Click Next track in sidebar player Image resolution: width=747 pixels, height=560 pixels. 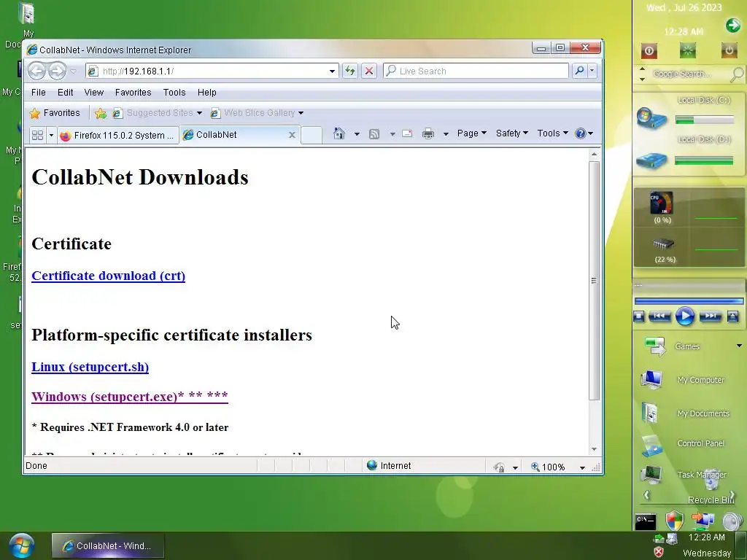pyautogui.click(x=711, y=316)
